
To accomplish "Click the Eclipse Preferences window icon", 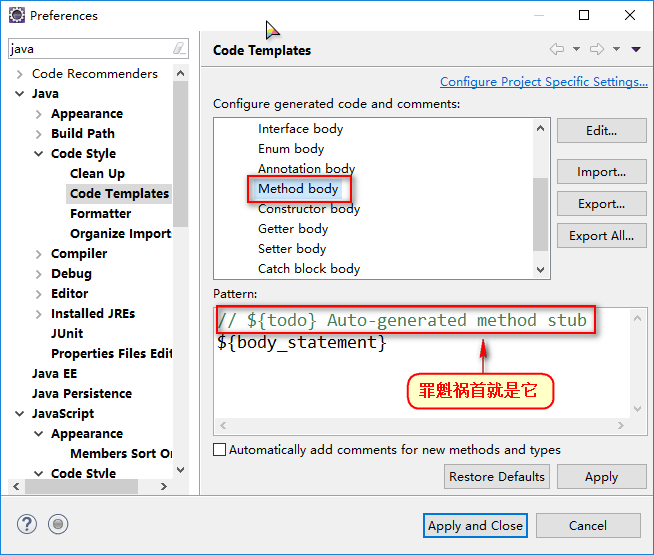I will [x=17, y=15].
